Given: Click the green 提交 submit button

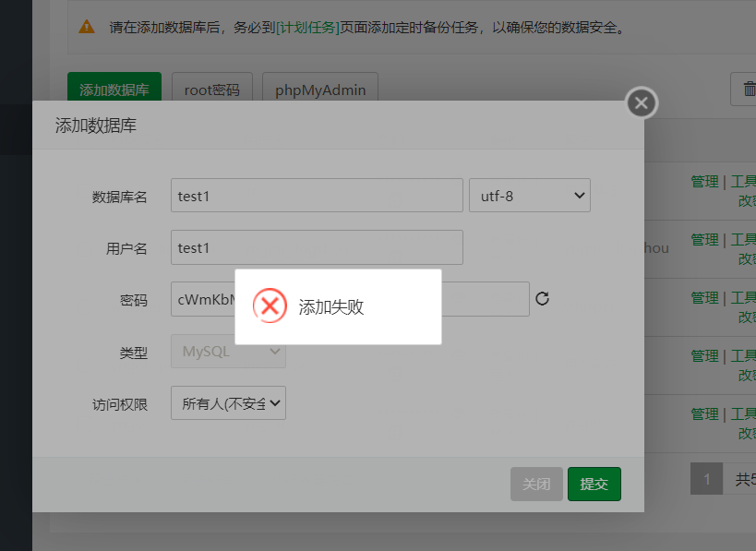Looking at the screenshot, I should 594,484.
